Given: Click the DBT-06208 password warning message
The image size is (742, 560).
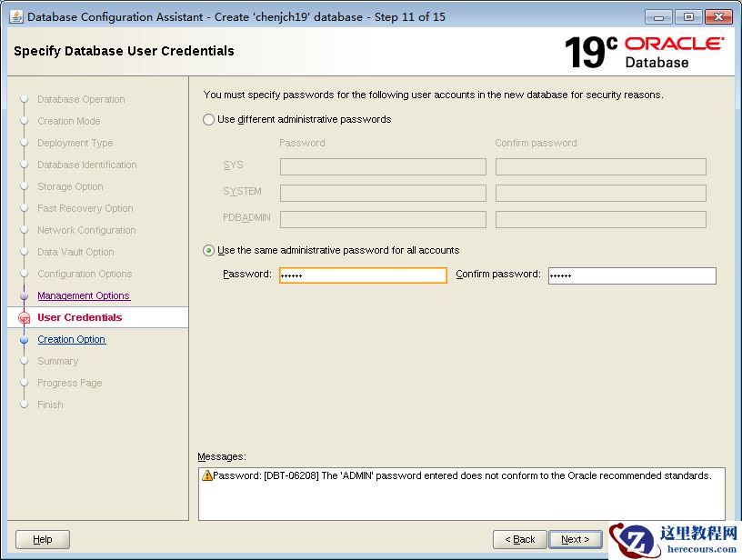Looking at the screenshot, I should pos(462,475).
